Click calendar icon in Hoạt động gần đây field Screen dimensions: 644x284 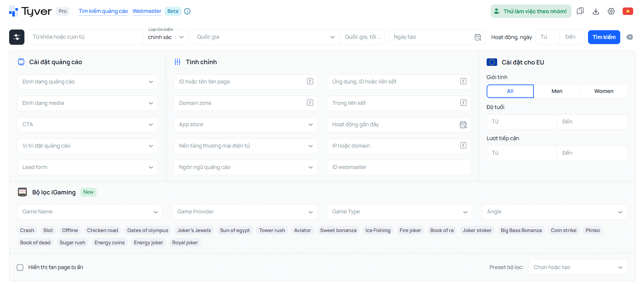coord(463,125)
